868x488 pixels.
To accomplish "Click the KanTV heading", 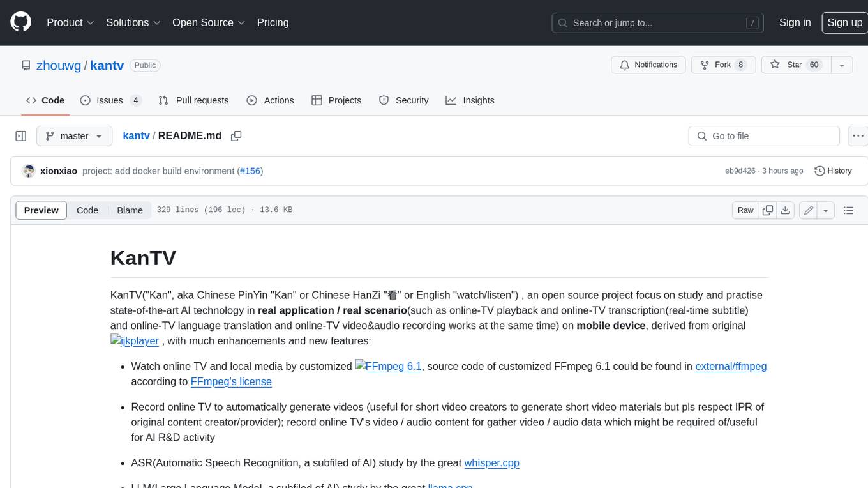I will click(x=143, y=258).
